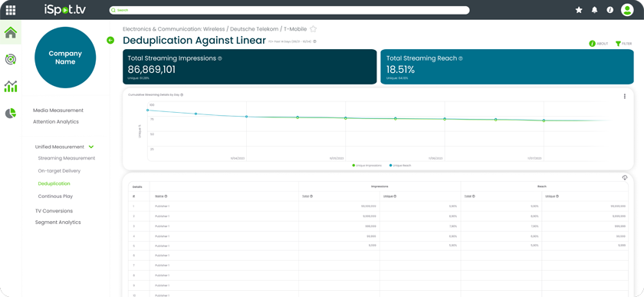Open the bar chart analytics sidebar icon
Screen dimensions: 644x297
11,86
